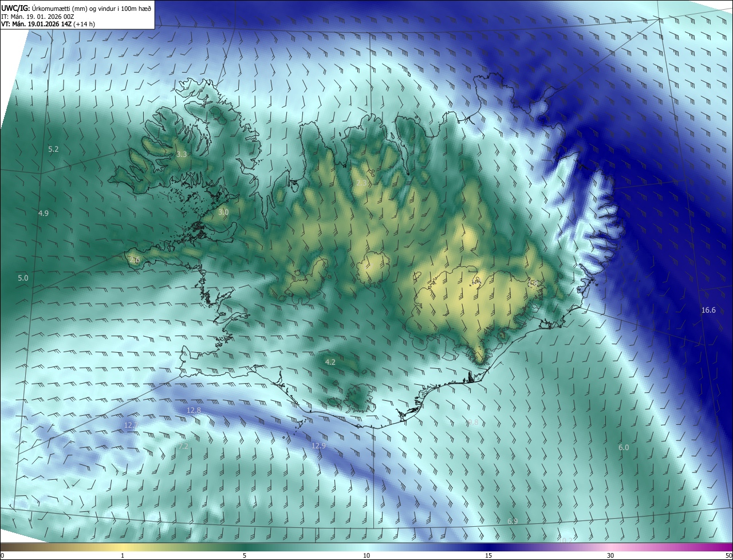Click the 7.2 value on the map
Viewport: 733px width, 560px height.
[x=183, y=446]
